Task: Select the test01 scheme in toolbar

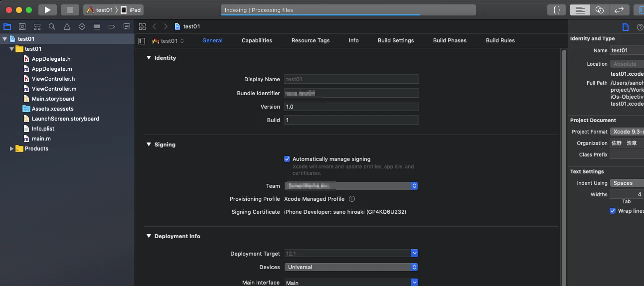Action: [100, 10]
